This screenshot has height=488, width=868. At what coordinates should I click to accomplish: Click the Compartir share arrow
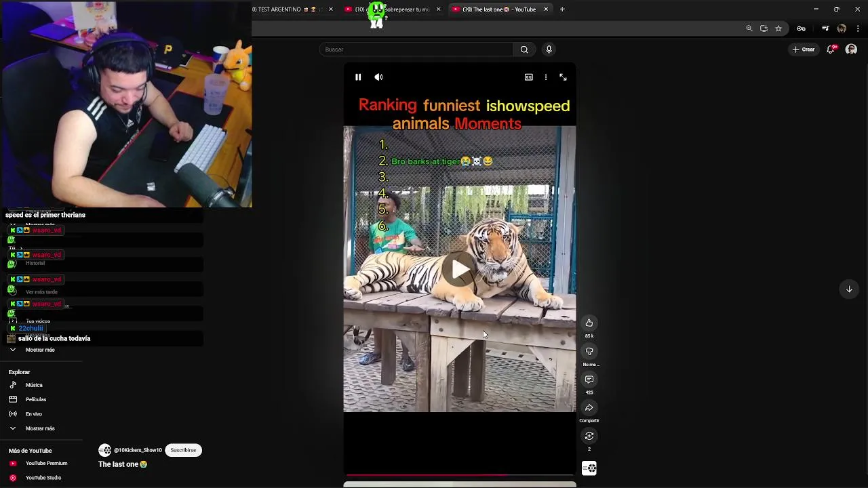click(589, 408)
